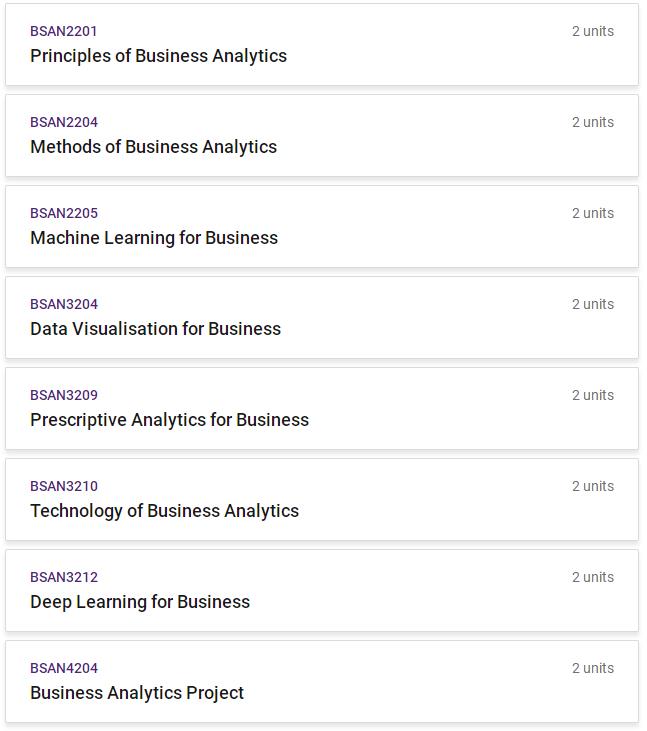
Task: Open Prescriptive Analytics for Business course
Action: tap(169, 420)
